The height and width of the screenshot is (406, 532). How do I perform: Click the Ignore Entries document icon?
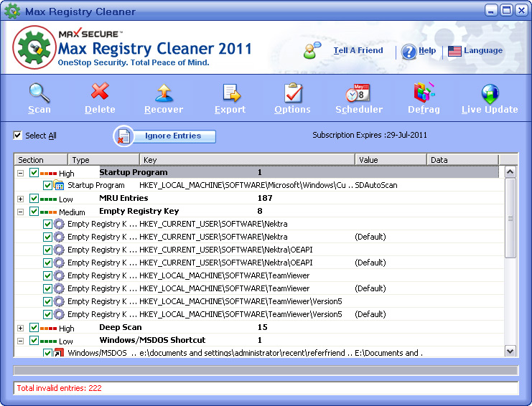123,136
